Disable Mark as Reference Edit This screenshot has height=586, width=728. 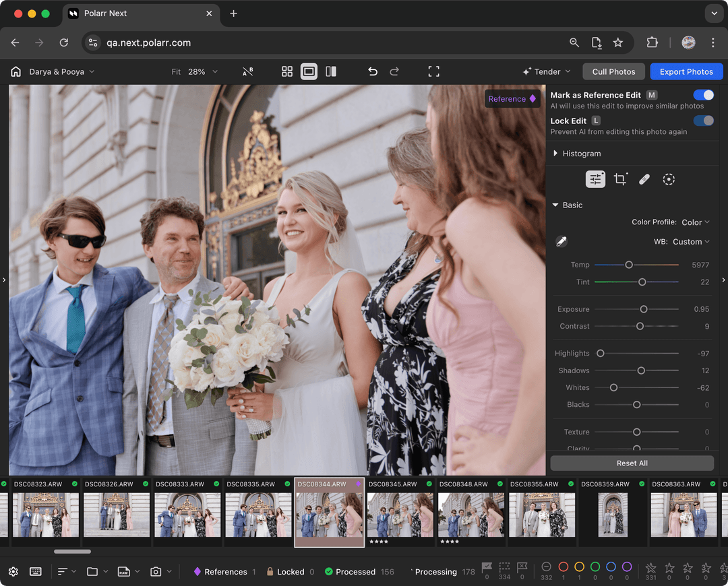[704, 95]
